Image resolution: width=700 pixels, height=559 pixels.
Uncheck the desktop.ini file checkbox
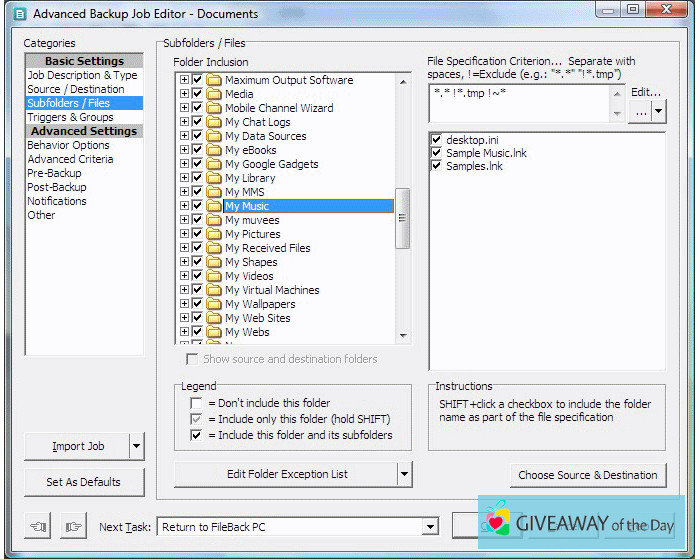tap(435, 140)
